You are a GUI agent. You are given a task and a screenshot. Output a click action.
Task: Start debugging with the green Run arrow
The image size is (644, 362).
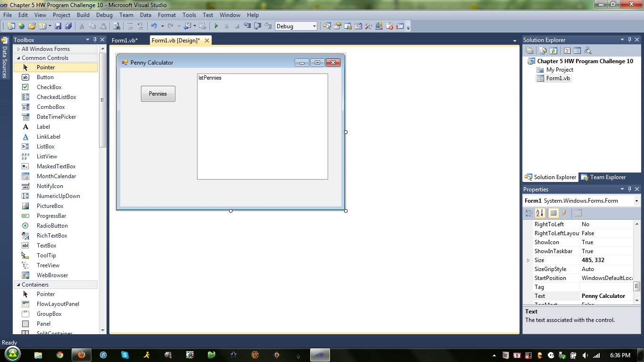coord(216,26)
